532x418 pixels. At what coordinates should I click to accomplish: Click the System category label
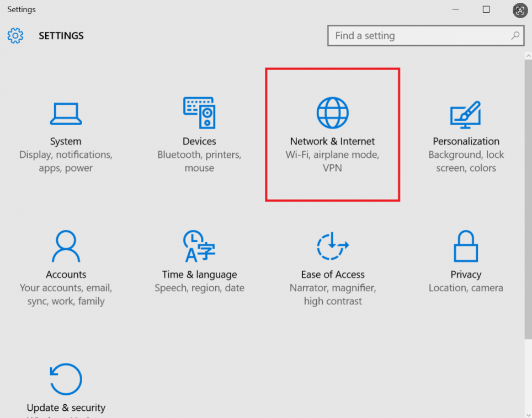click(x=66, y=141)
